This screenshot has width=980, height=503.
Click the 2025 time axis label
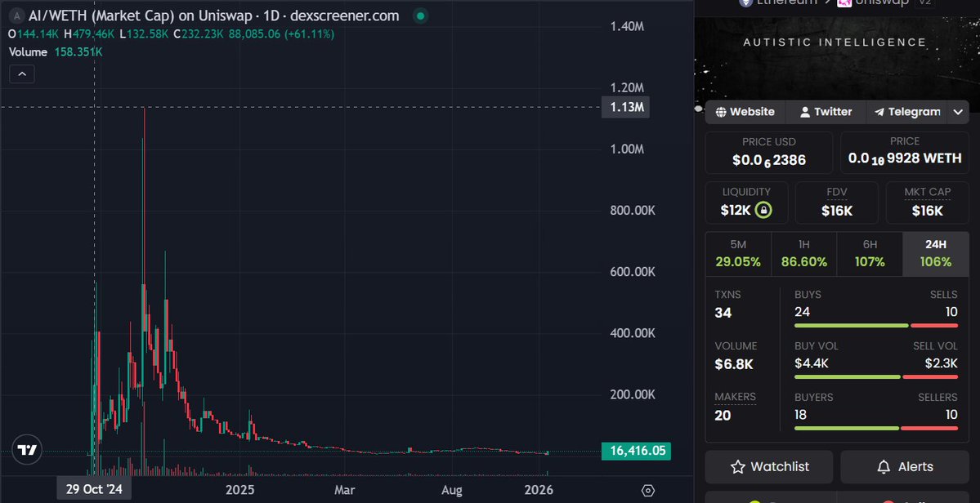pos(240,490)
